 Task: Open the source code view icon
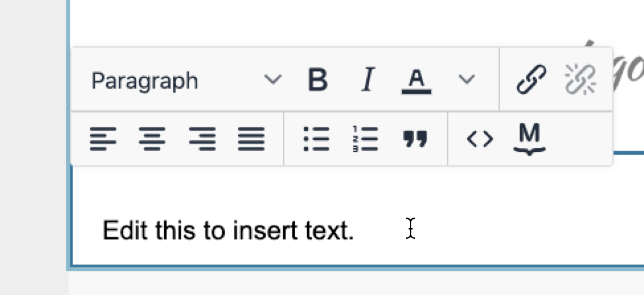click(480, 139)
